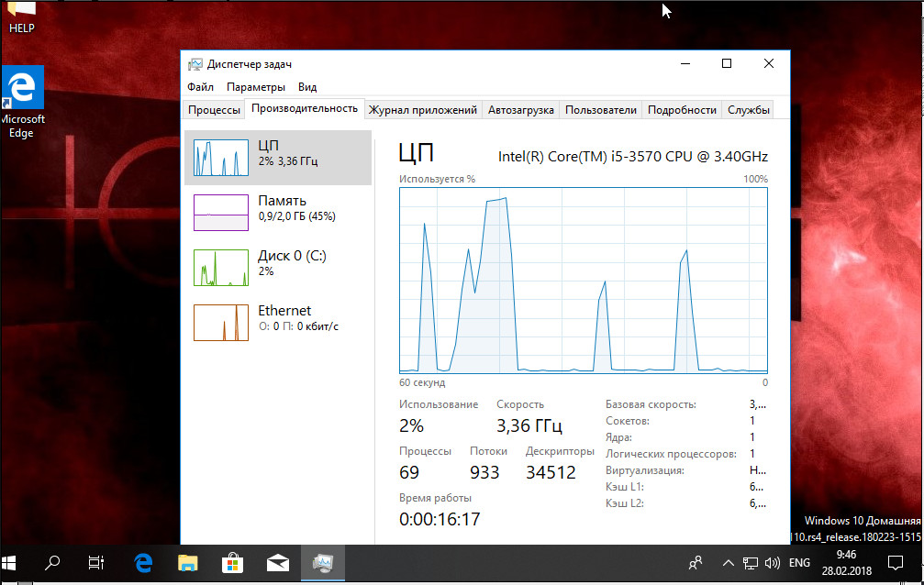Close the Диспетчер задач window
The image size is (924, 585).
768,63
